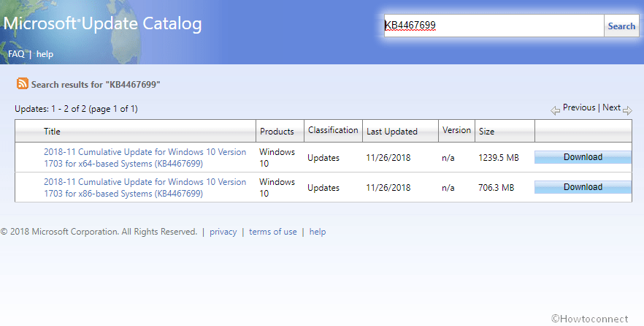Select Updates classification in x86 row
This screenshot has width=644, height=326.
(323, 188)
